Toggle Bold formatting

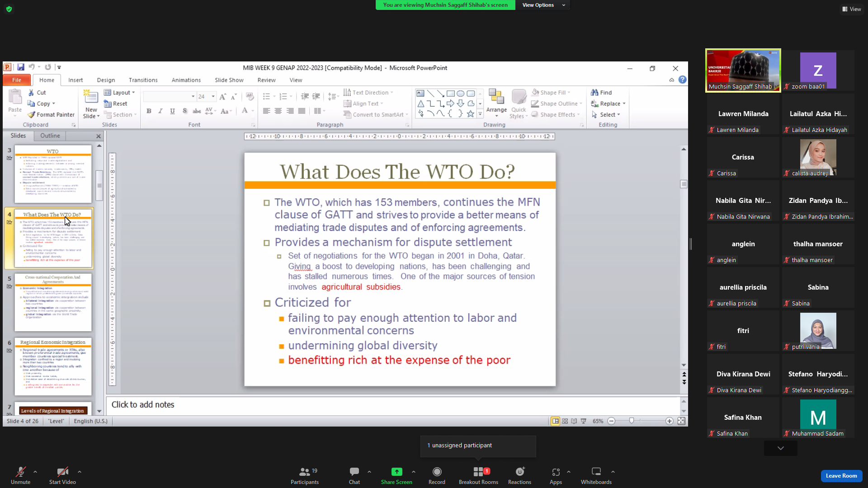pyautogui.click(x=149, y=111)
